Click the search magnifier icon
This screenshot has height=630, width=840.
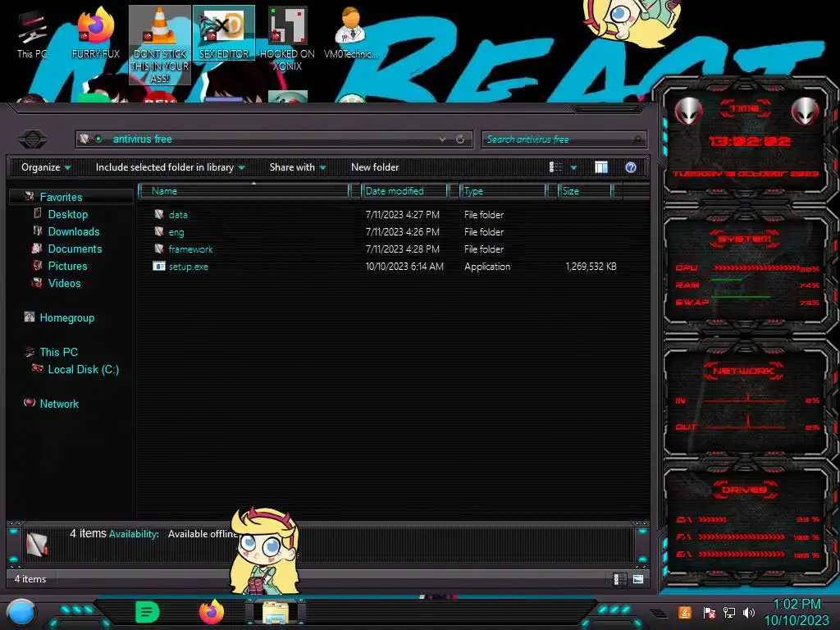point(637,139)
